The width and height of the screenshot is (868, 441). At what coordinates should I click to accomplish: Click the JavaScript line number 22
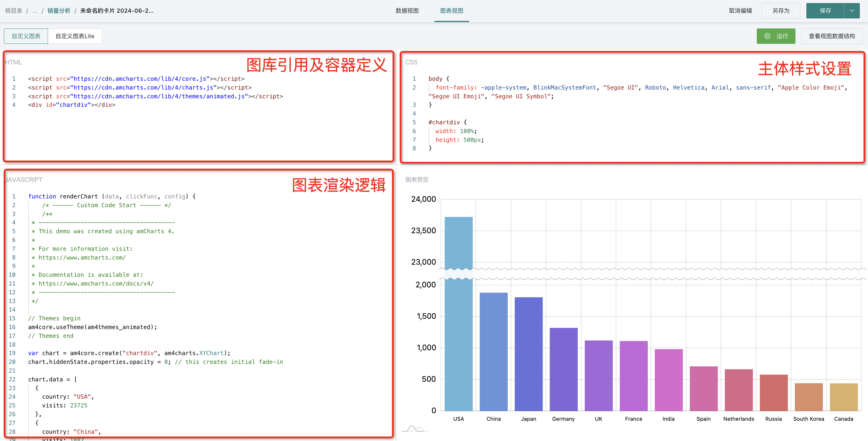pyautogui.click(x=12, y=379)
